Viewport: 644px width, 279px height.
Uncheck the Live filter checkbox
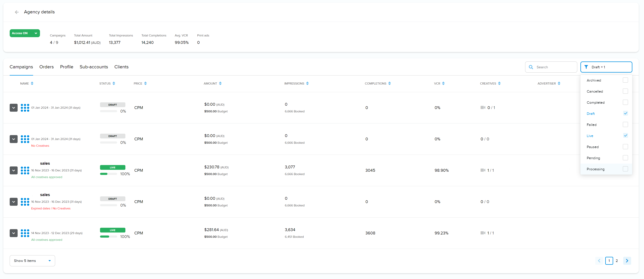pyautogui.click(x=625, y=136)
